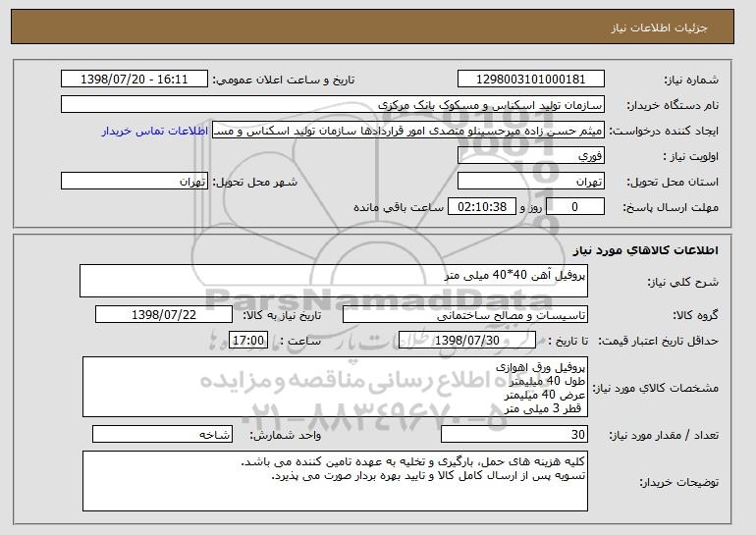Click the شماره نیاز field 1298003101000181

[531, 80]
